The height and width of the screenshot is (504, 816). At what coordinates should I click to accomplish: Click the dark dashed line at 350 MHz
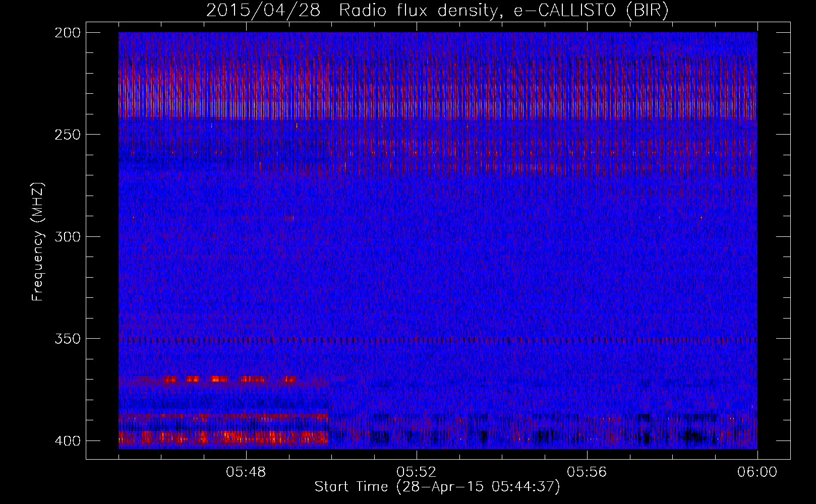click(437, 340)
